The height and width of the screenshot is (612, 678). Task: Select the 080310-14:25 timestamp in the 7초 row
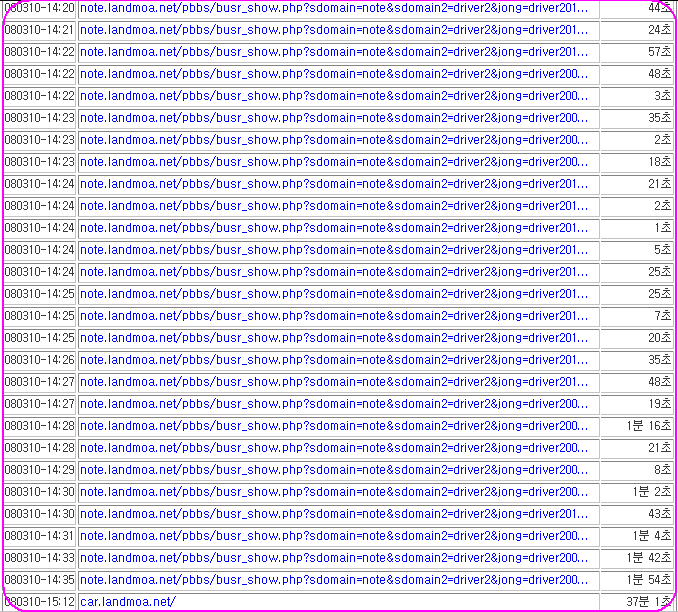click(40, 316)
